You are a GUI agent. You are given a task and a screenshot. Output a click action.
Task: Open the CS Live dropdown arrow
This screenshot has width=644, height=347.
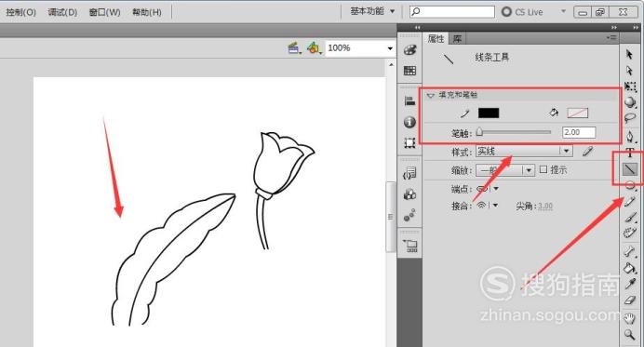pyautogui.click(x=563, y=11)
